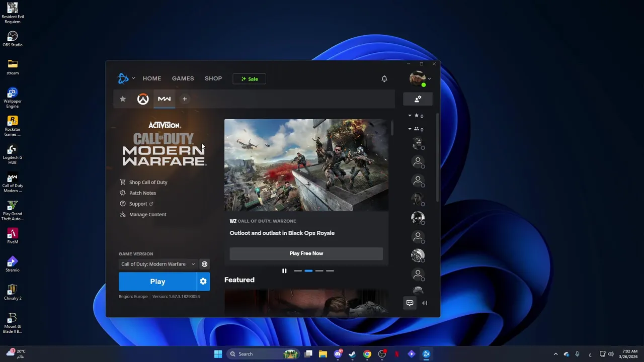Click the microphone icon in system tray
The height and width of the screenshot is (362, 644).
[577, 354]
